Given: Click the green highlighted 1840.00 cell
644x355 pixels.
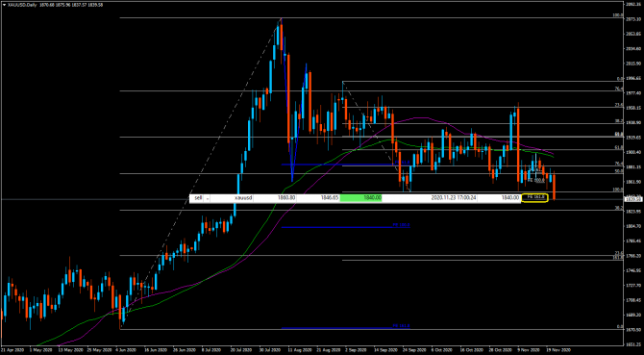Looking at the screenshot, I should coord(361,198).
